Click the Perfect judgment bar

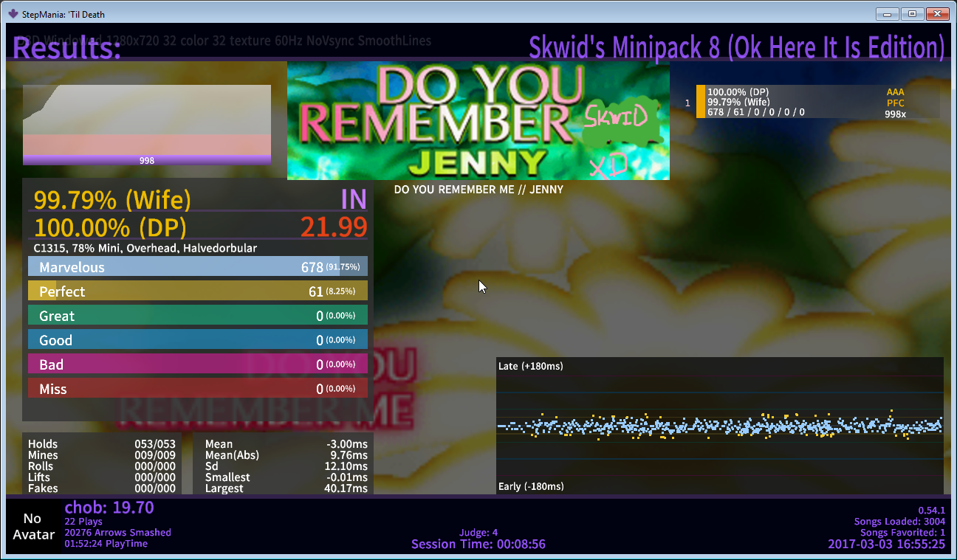pos(197,291)
